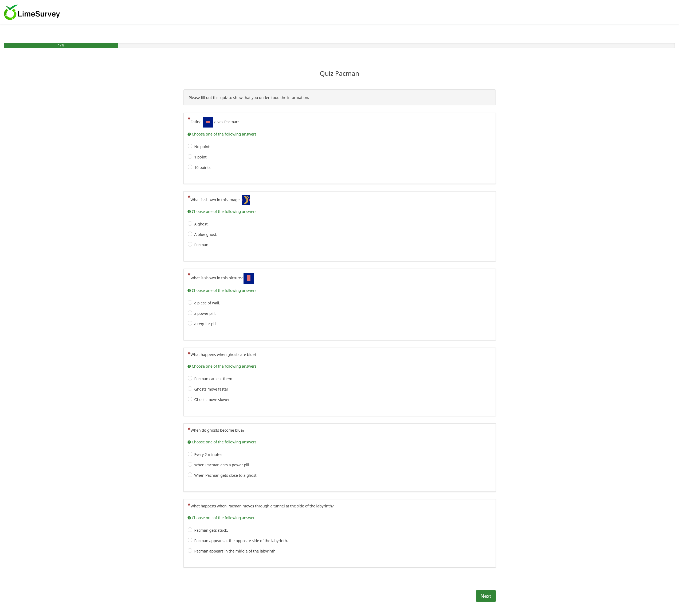Screen dimensions: 679x616
Task: Choose 'Every 2 minutes' answer
Action: [190, 454]
